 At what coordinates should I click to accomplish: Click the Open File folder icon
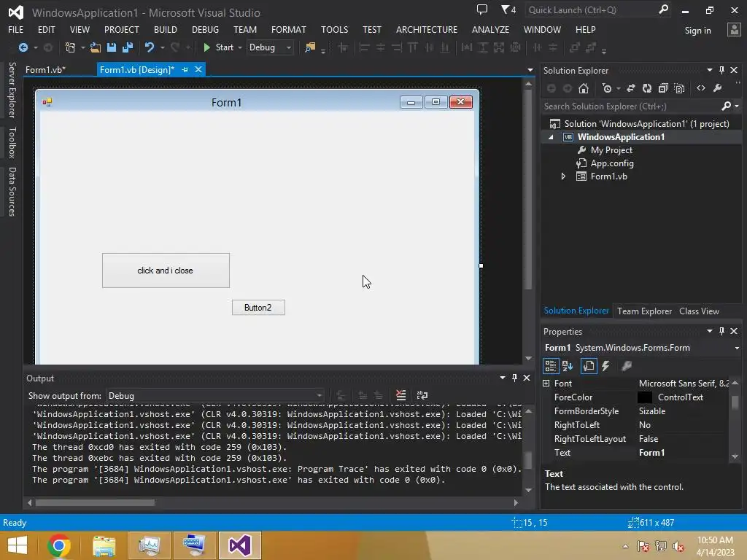[x=96, y=47]
